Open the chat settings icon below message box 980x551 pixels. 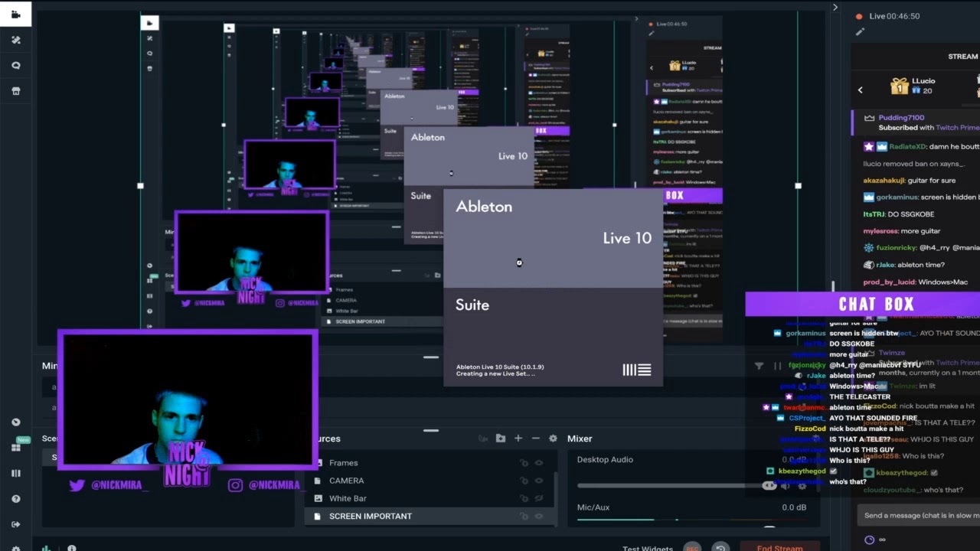[x=869, y=540]
